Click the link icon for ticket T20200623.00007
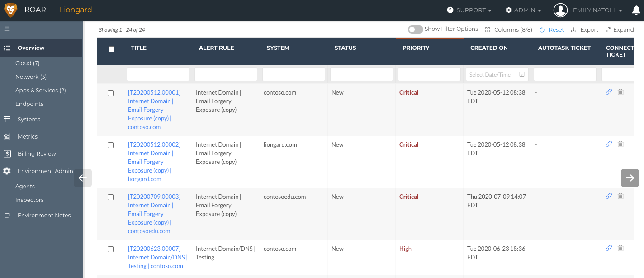 608,248
